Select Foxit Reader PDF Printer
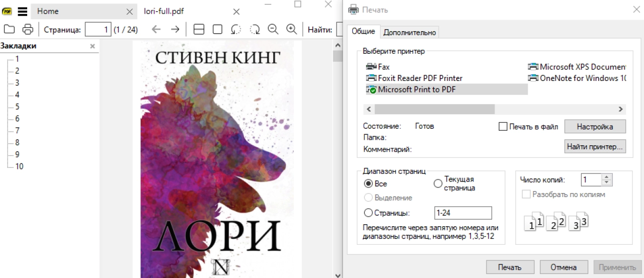 point(414,78)
